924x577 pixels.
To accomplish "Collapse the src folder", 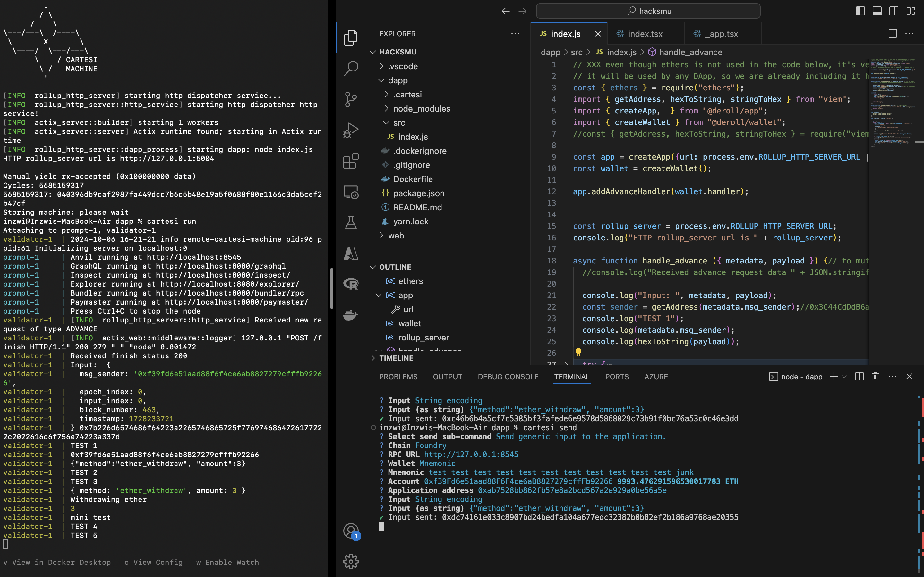I will pyautogui.click(x=398, y=123).
